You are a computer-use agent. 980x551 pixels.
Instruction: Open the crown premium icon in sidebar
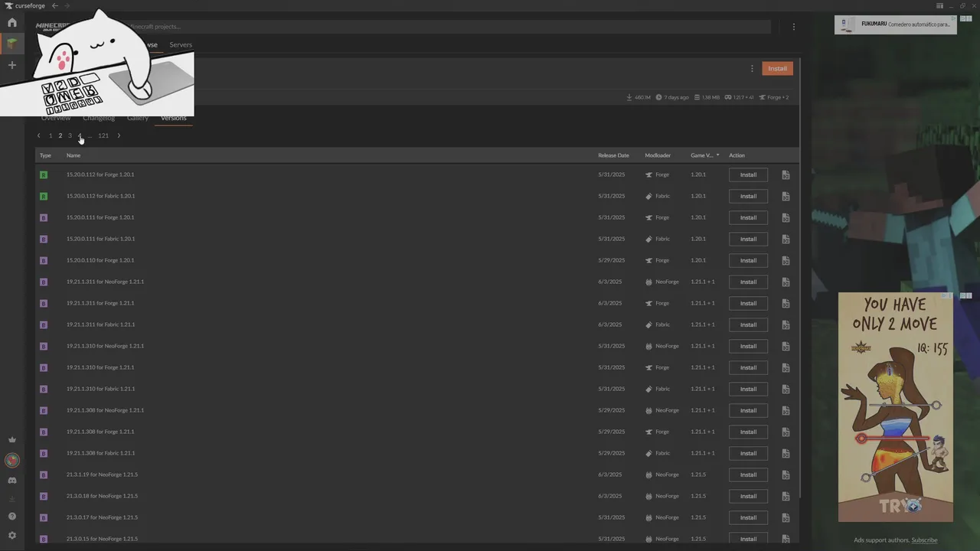[11, 440]
